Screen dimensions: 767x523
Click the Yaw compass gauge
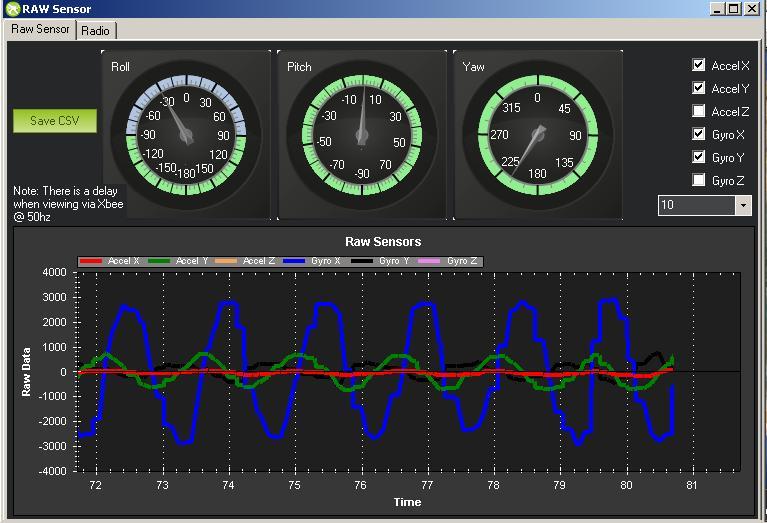coord(537,135)
